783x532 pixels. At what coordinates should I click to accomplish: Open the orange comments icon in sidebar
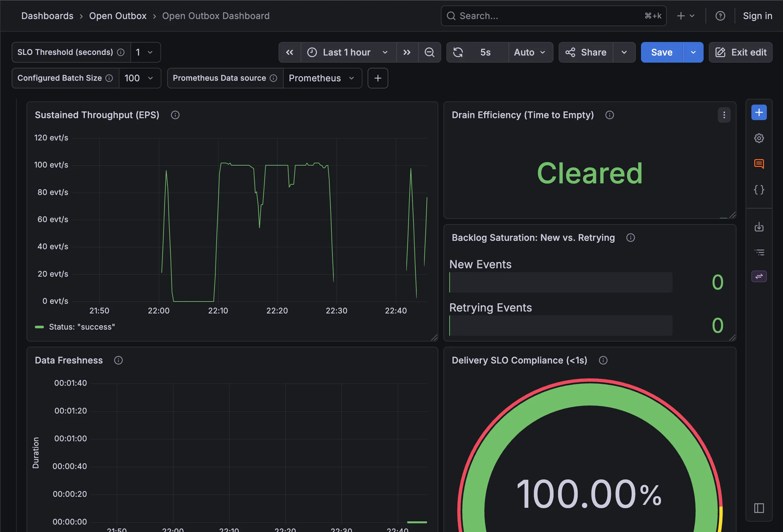point(759,164)
